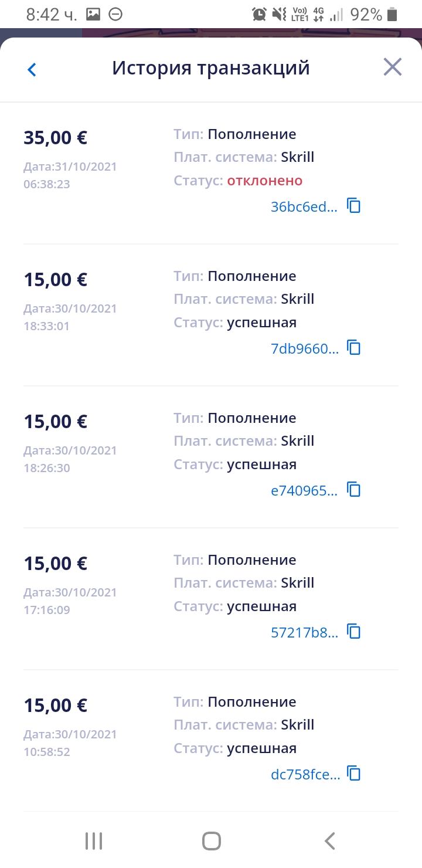Tap the 15,00 € deposit at 18:33:01

[55, 280]
